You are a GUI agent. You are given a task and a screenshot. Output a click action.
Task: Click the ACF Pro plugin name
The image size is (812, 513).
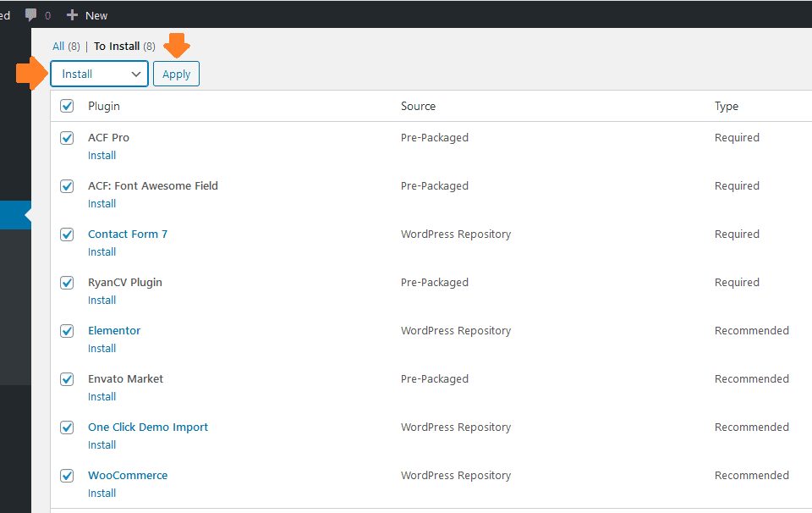pos(109,138)
